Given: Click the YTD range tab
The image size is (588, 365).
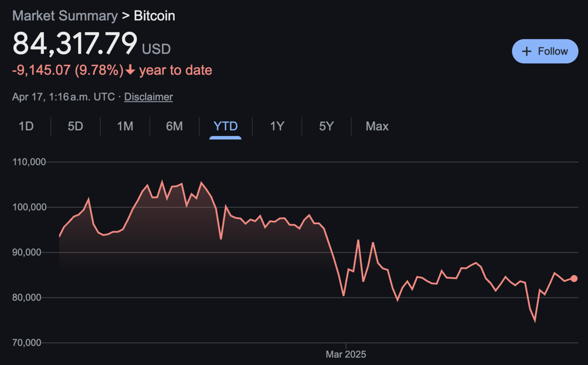Looking at the screenshot, I should (226, 126).
